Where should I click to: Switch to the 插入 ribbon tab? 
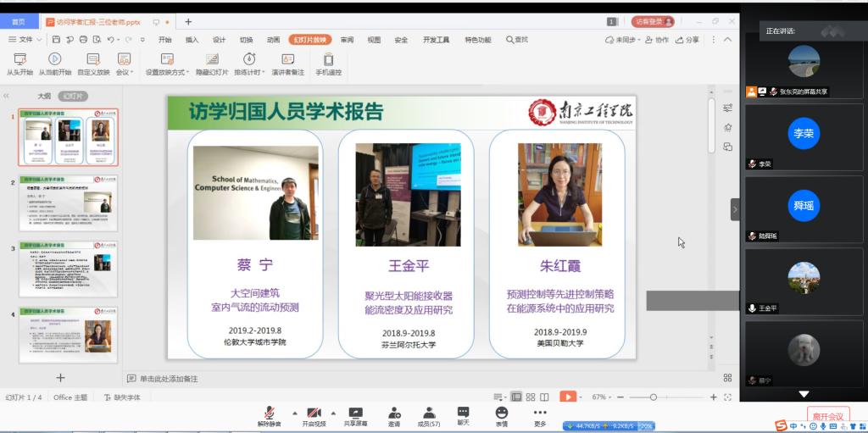pyautogui.click(x=192, y=39)
